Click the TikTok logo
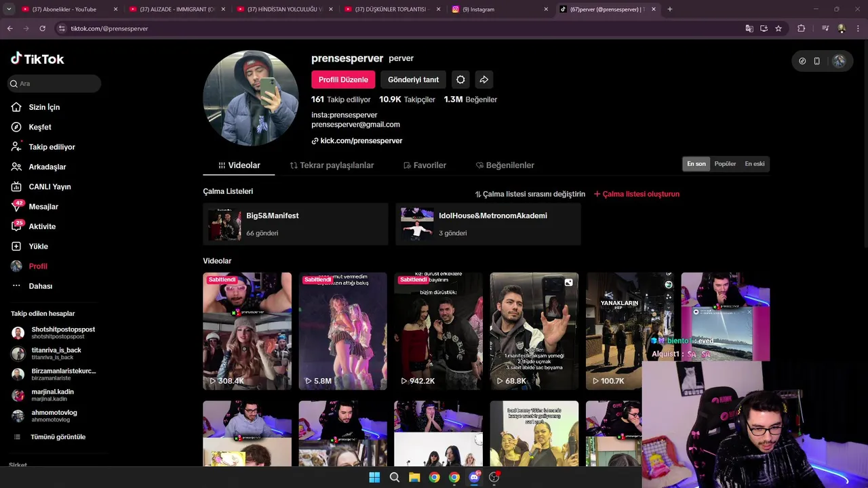The image size is (868, 488). coord(37,59)
